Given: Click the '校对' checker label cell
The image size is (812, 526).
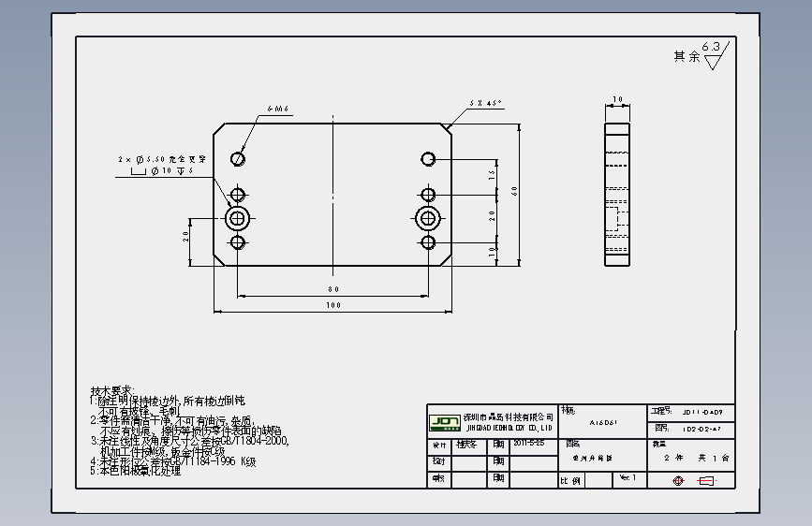Looking at the screenshot, I should (438, 461).
